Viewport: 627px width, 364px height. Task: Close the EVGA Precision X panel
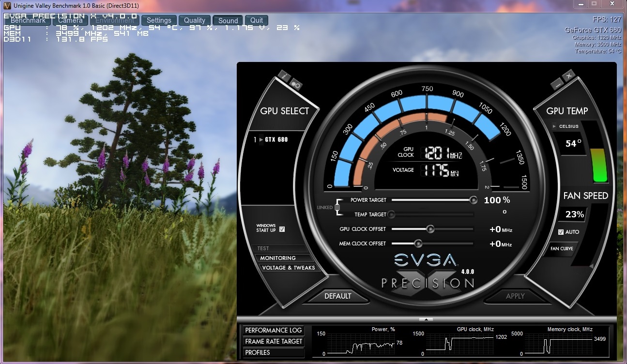569,75
